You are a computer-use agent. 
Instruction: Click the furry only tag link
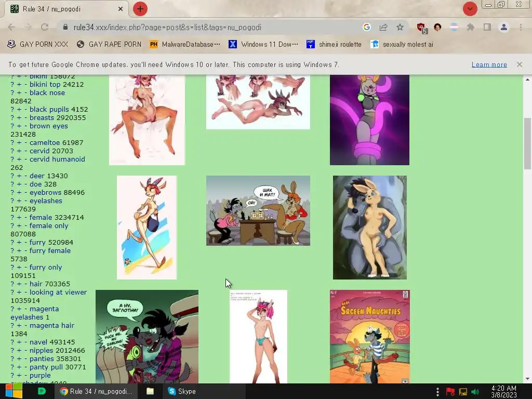(46, 267)
